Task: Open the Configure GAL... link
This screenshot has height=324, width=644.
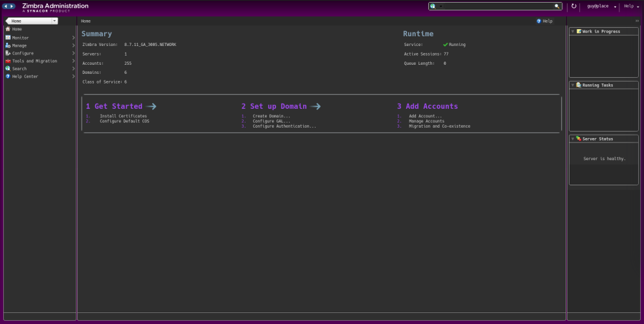Action: tap(271, 121)
